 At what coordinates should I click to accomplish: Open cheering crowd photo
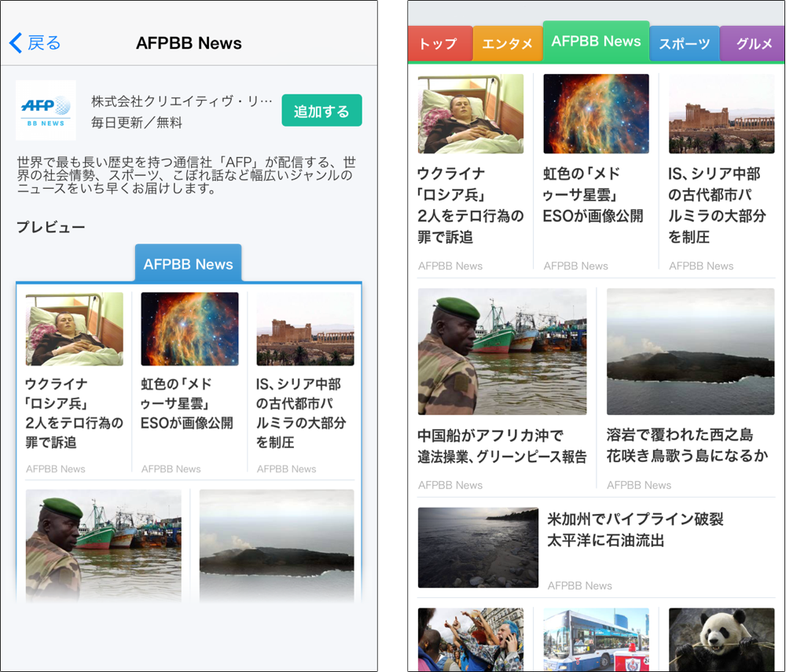pos(471,640)
